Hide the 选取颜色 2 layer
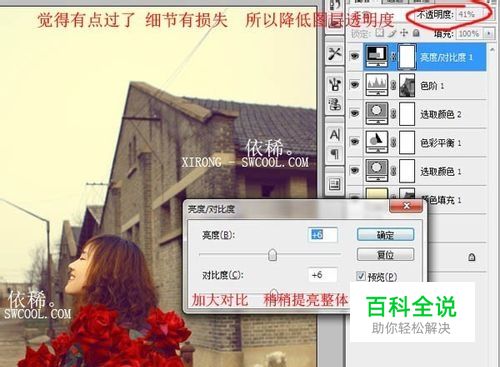The image size is (500, 367). click(355, 113)
